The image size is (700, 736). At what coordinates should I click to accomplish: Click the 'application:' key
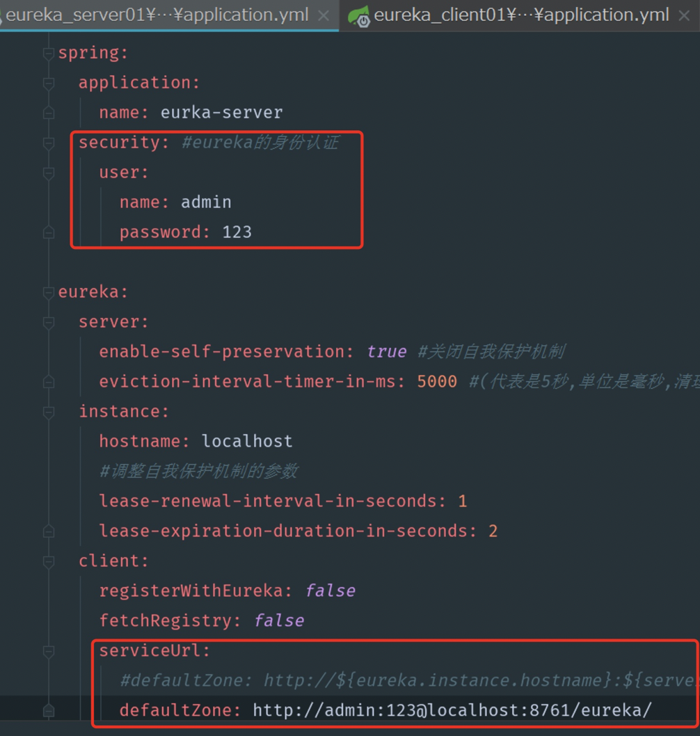(139, 83)
